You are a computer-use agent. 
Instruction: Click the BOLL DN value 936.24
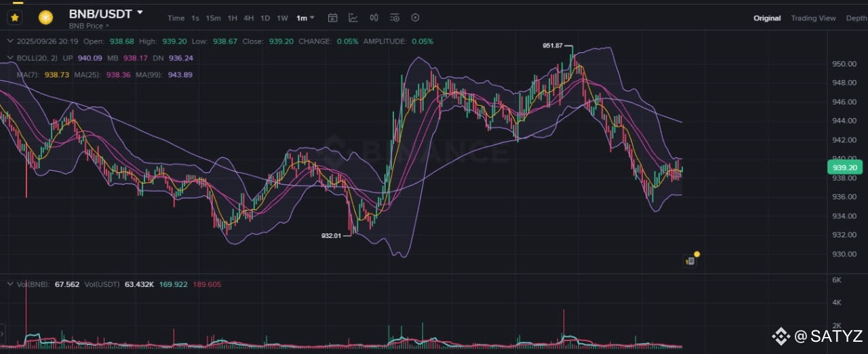coord(180,58)
